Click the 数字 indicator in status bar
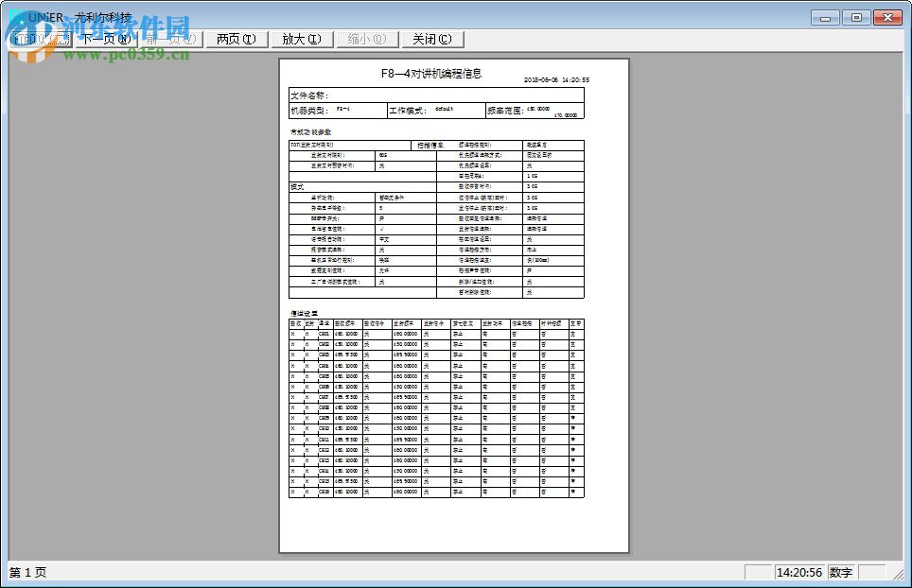Screen dimensions: 912x588 click(840, 572)
